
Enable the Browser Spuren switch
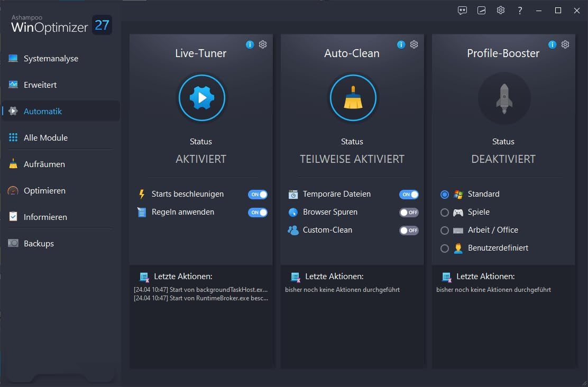tap(409, 212)
